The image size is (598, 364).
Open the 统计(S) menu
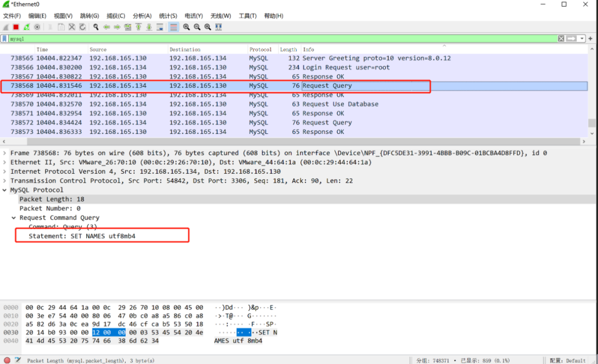(168, 16)
